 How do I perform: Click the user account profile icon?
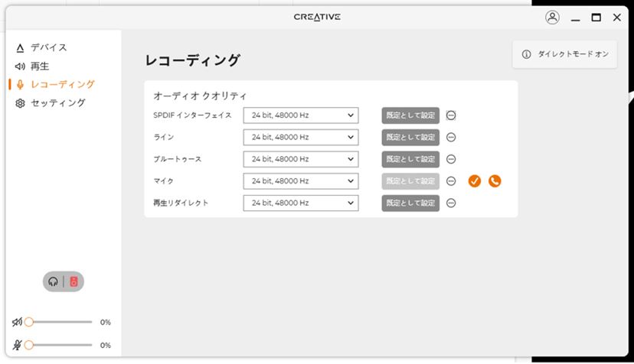click(552, 18)
